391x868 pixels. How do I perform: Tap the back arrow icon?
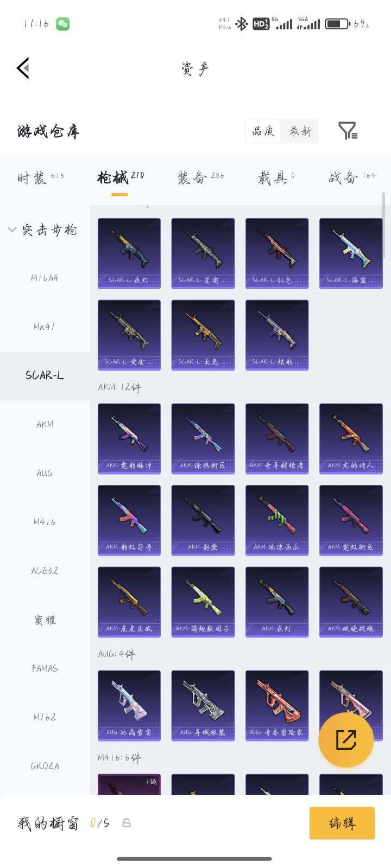coord(23,68)
